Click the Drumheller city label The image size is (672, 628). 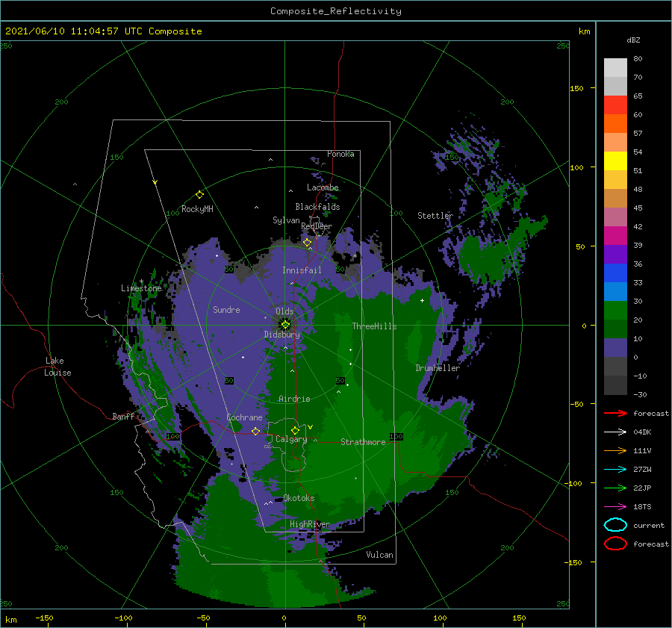(x=438, y=368)
